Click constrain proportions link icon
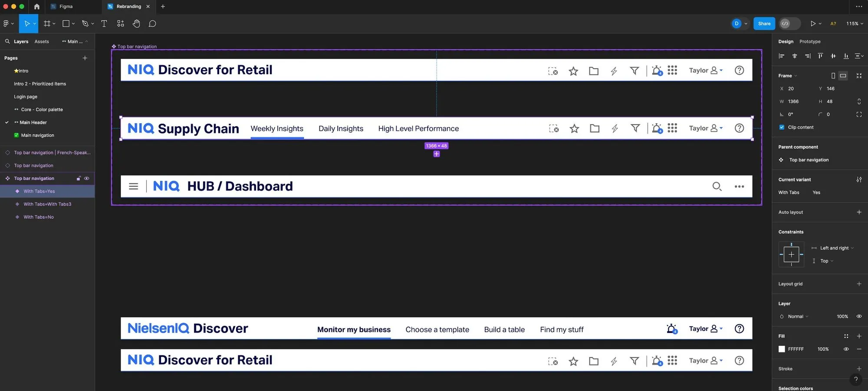The image size is (868, 391). click(859, 101)
